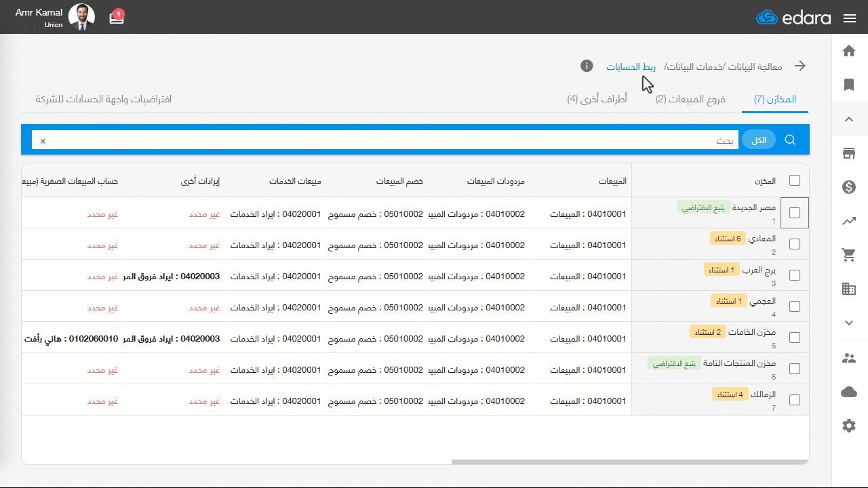Open the people icon in sidebar

[x=849, y=358]
